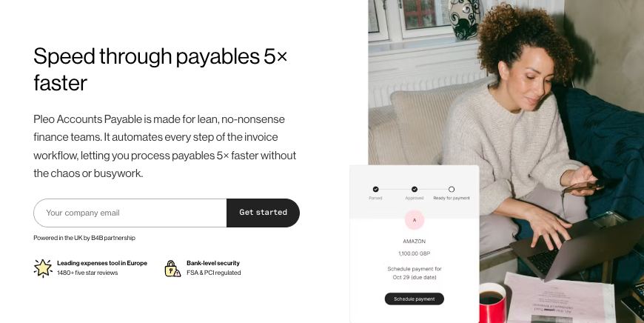This screenshot has height=323, width=644.
Task: Click the Leading expenses tool in Europe label
Action: coord(102,263)
